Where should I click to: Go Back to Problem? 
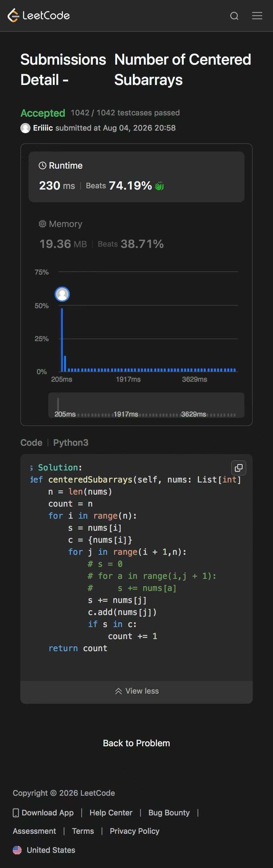tap(136, 743)
